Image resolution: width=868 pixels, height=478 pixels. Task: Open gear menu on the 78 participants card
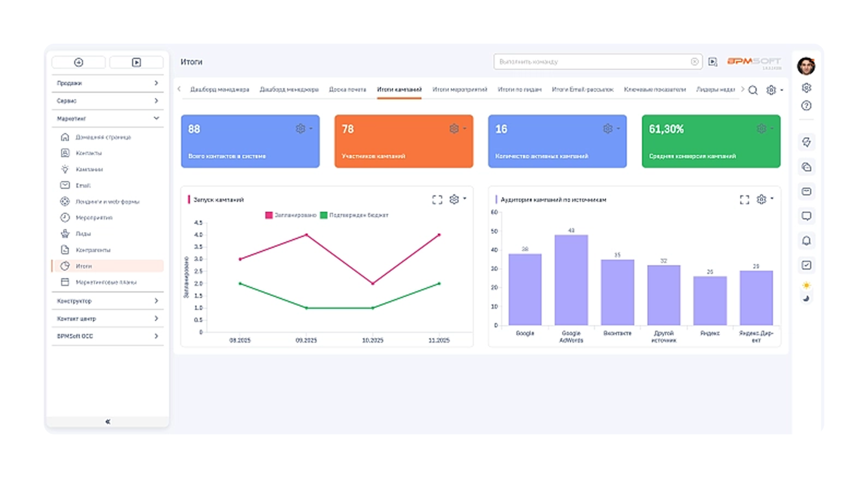tap(457, 129)
